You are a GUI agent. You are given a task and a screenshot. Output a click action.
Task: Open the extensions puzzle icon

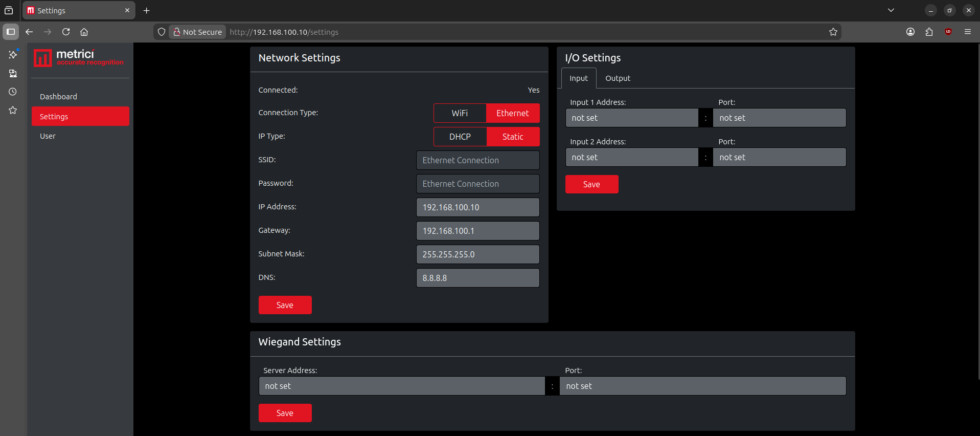tap(929, 32)
